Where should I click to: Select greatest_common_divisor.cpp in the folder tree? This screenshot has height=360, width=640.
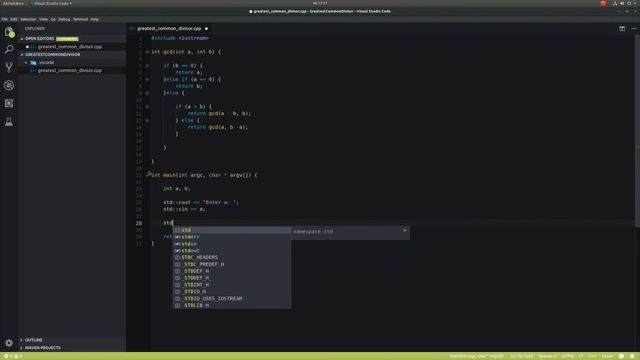[70, 71]
